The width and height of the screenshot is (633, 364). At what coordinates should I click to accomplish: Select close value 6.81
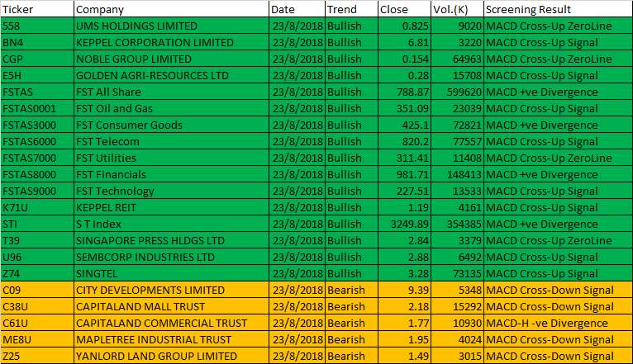coord(404,42)
